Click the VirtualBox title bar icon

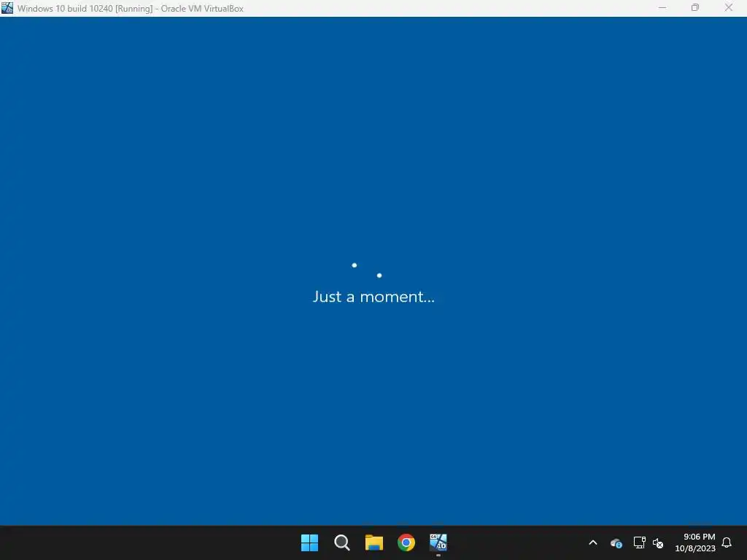pyautogui.click(x=7, y=8)
